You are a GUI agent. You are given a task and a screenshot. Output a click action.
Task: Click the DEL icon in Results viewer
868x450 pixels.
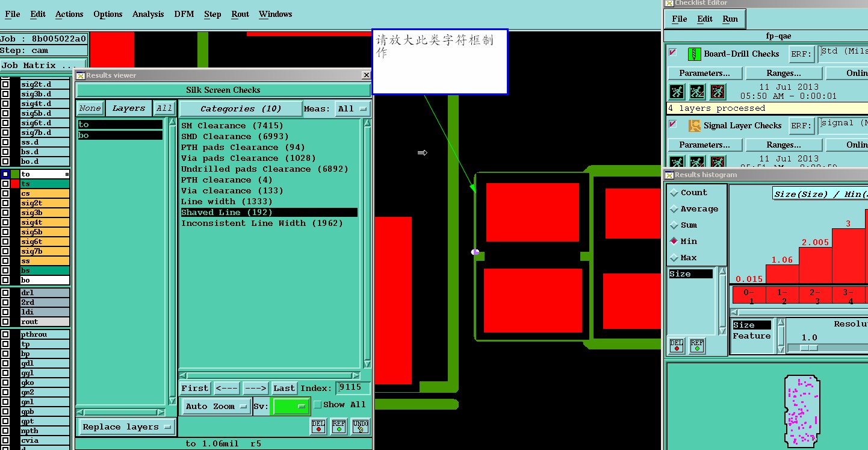click(318, 426)
